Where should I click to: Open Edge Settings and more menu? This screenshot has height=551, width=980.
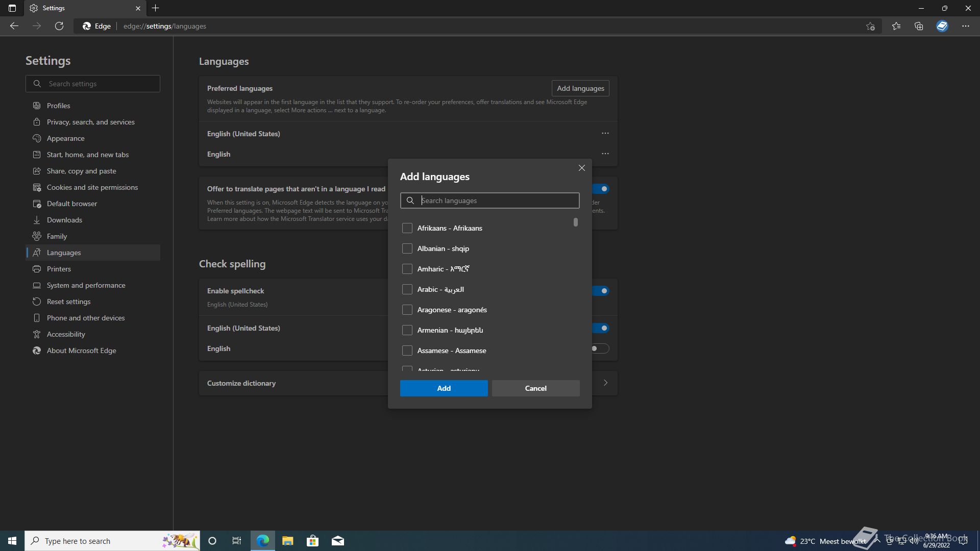point(965,26)
